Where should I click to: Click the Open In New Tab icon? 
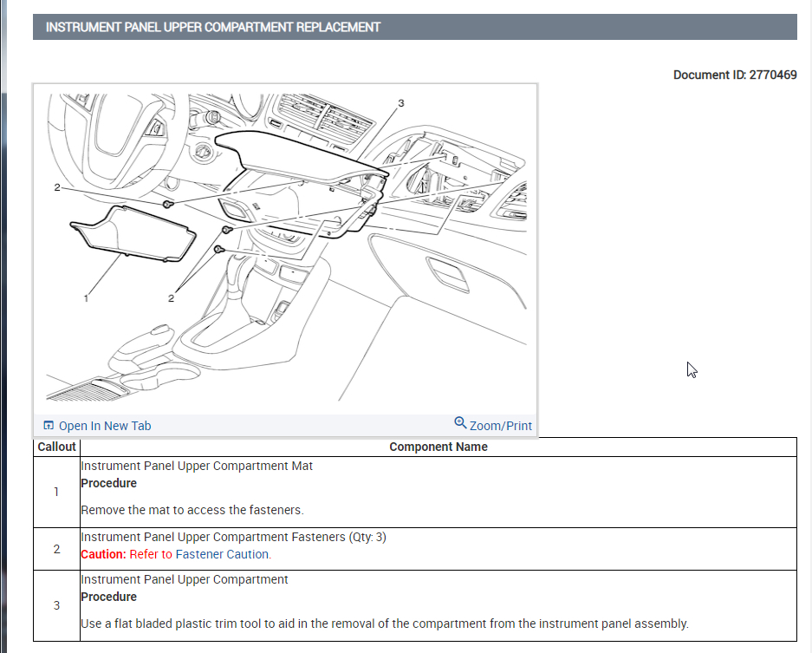[49, 426]
